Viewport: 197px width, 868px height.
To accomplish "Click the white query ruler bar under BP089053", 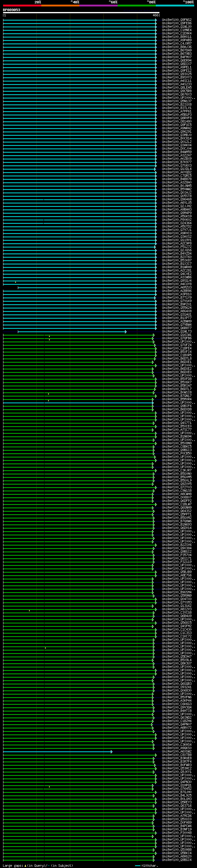I will click(81, 12).
